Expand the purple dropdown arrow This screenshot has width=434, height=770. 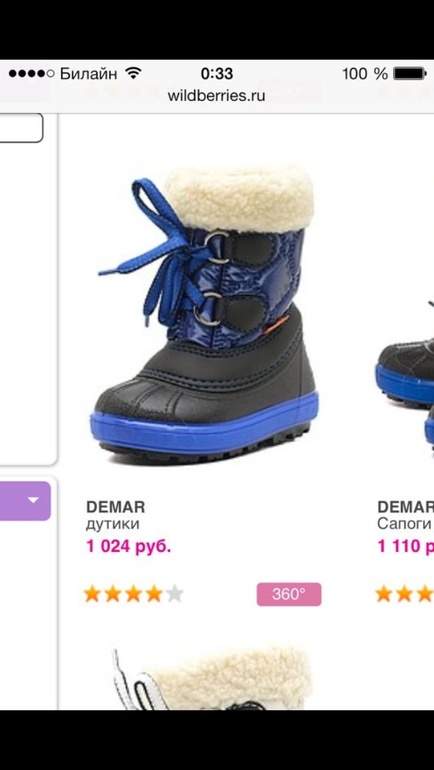click(x=33, y=500)
